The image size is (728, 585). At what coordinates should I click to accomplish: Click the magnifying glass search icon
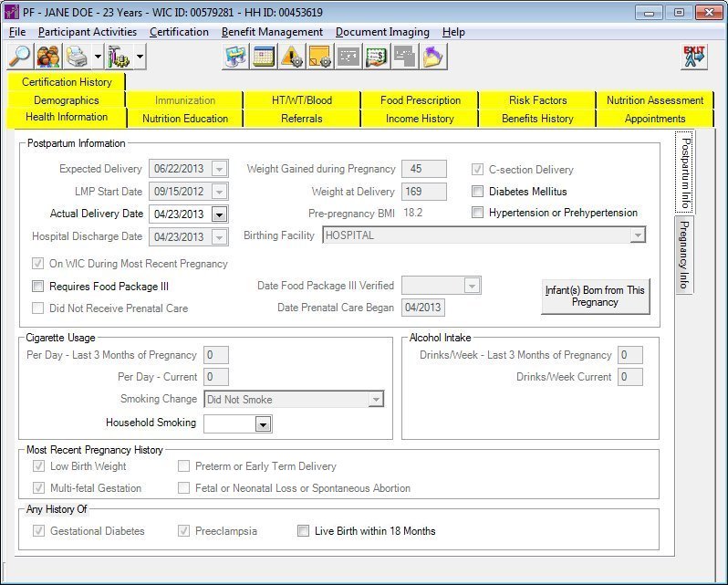coord(20,57)
